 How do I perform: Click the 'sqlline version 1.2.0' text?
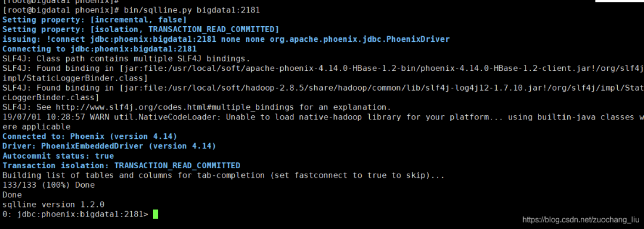tap(53, 205)
